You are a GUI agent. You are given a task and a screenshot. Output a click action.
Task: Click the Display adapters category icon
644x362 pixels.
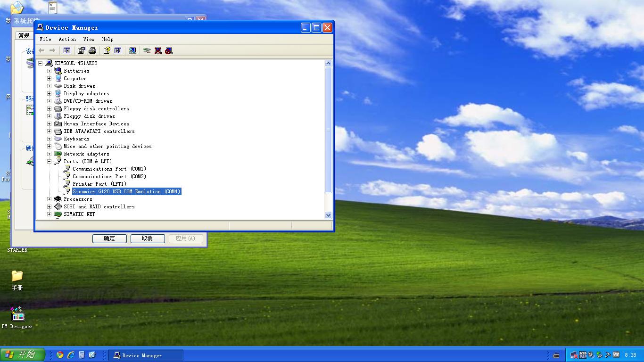(58, 93)
